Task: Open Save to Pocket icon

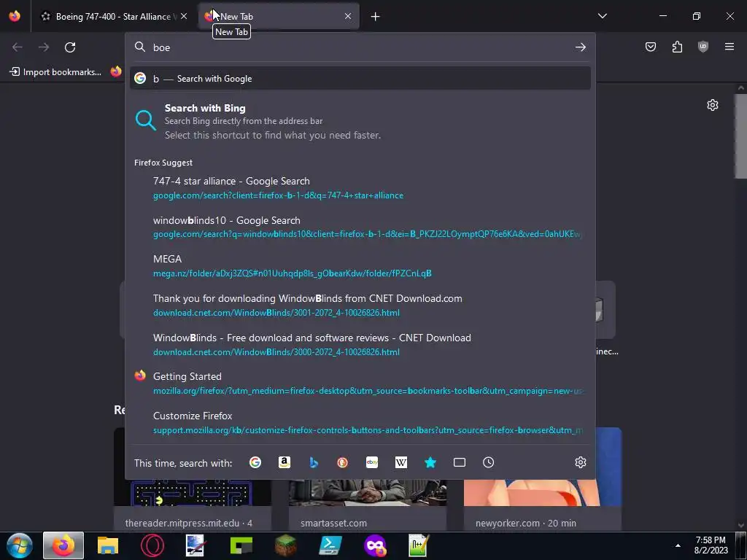Action: tap(651, 47)
